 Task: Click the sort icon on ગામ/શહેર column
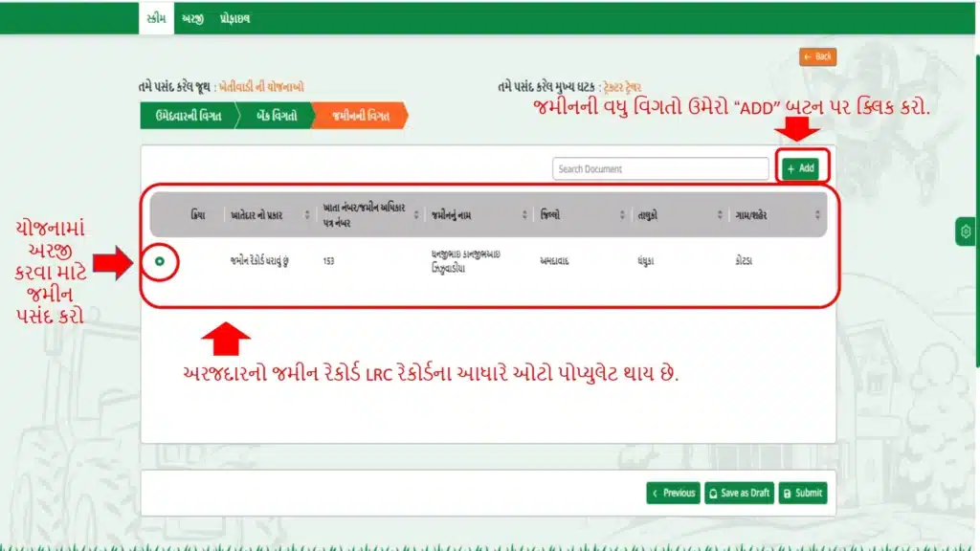[x=815, y=214]
